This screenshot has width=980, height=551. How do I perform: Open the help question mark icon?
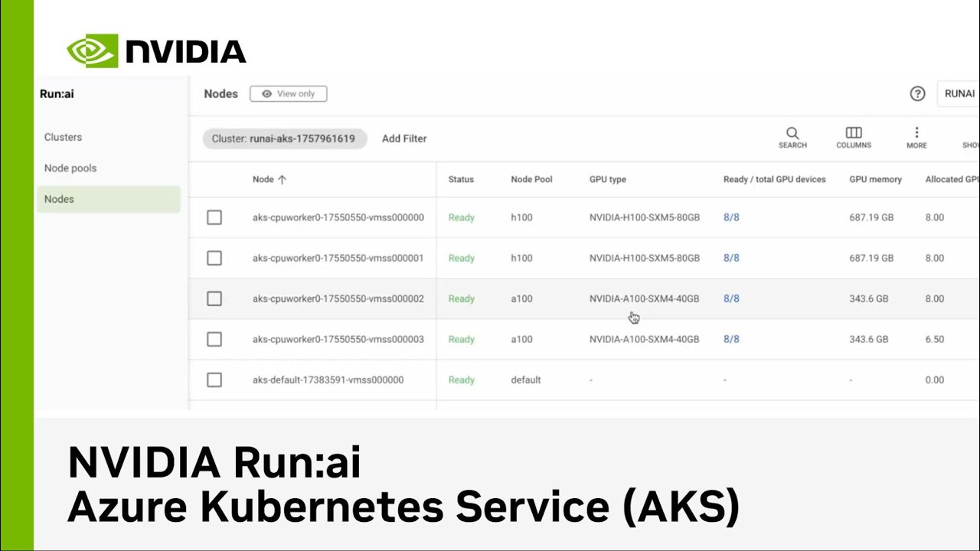917,93
